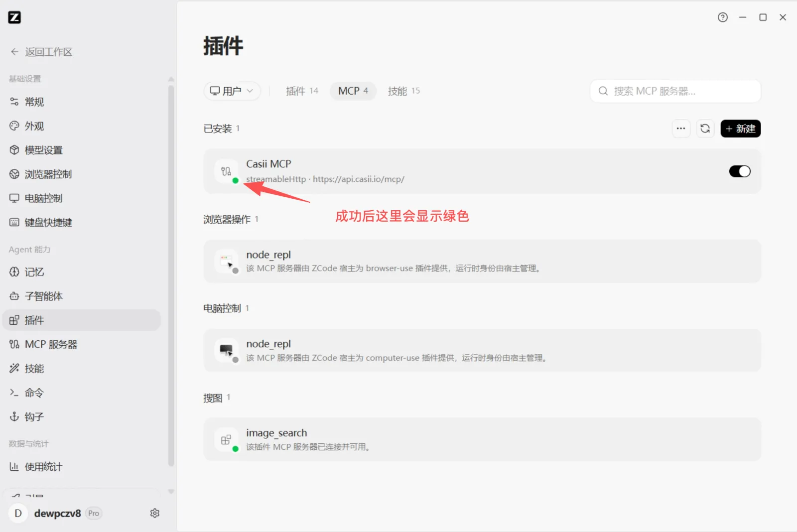797x532 pixels.
Task: Click the Pro badge next to username
Action: 94,513
